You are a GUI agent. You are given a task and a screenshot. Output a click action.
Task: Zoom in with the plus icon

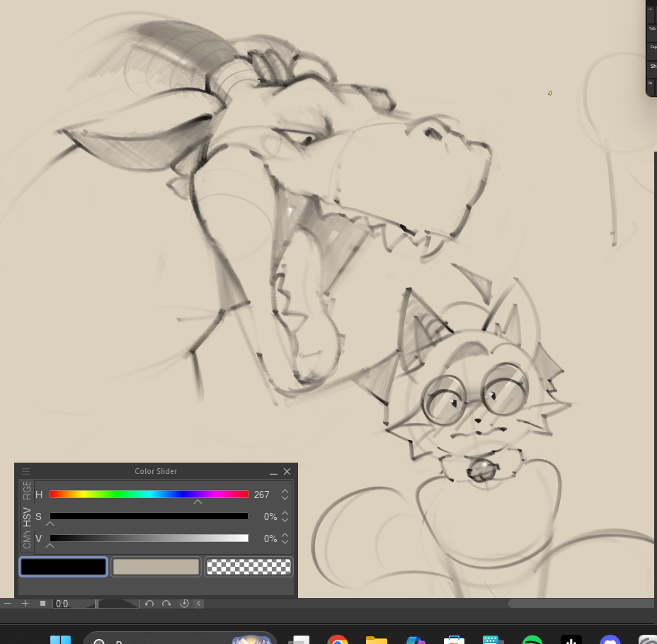(x=25, y=604)
